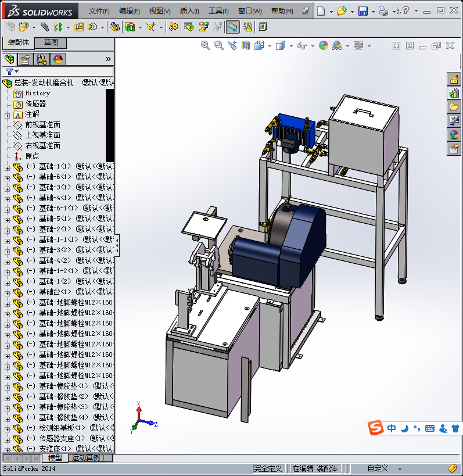463x476 pixels.
Task: Open the 工具(T) menu
Action: coord(218,11)
